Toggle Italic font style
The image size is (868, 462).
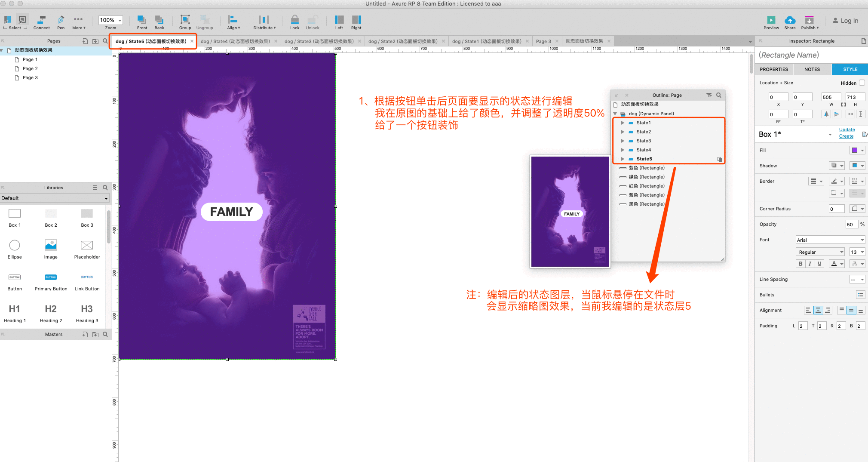pyautogui.click(x=810, y=264)
